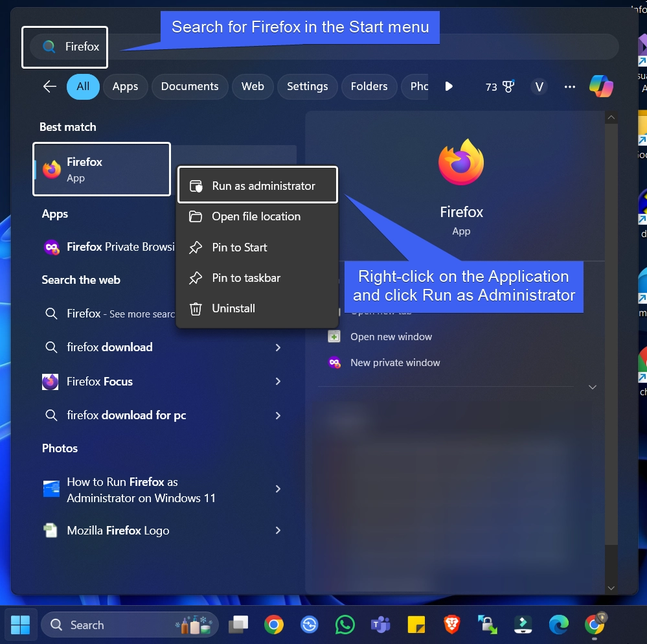Select the All filter tab

tap(83, 87)
